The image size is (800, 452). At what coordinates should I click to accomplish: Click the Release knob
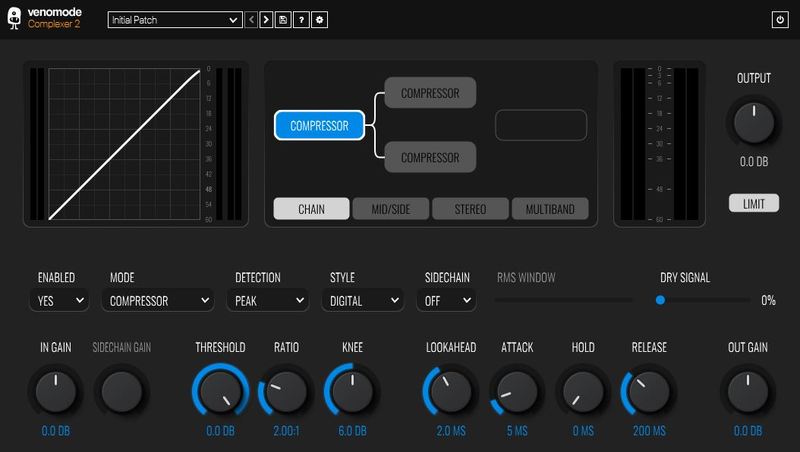coord(649,391)
